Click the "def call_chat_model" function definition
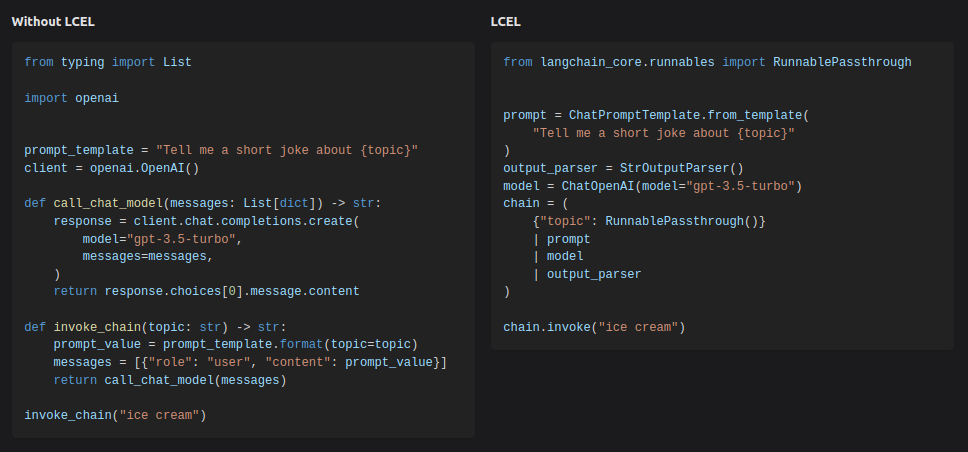 coord(203,203)
